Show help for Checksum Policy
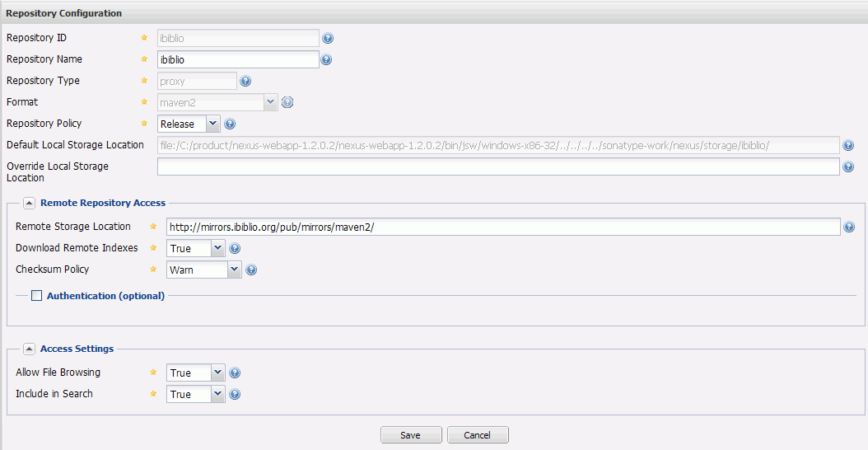The height and width of the screenshot is (450, 868). click(x=251, y=270)
